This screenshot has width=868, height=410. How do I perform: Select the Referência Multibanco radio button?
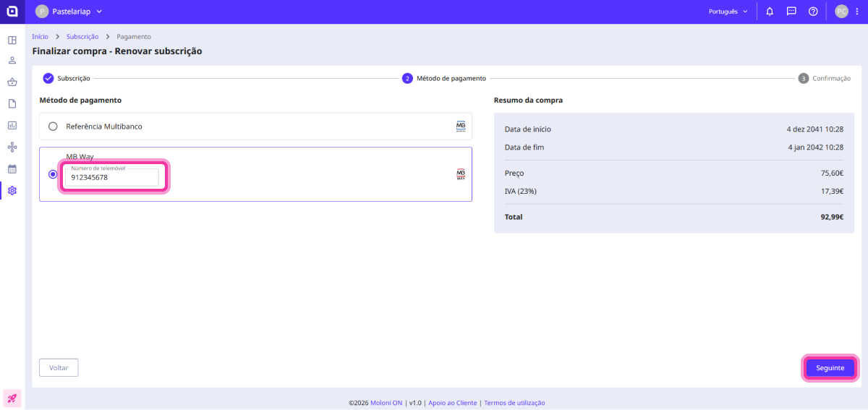[53, 127]
